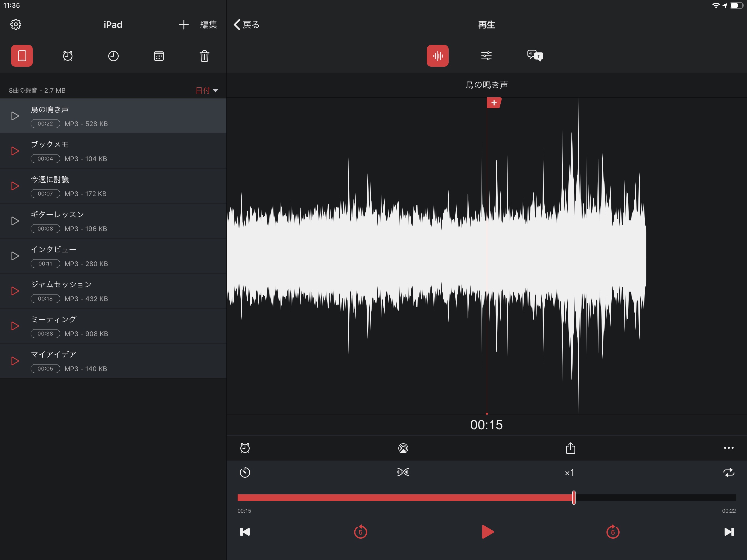Add a marker with red plus flag
747x560 pixels.
tap(494, 103)
